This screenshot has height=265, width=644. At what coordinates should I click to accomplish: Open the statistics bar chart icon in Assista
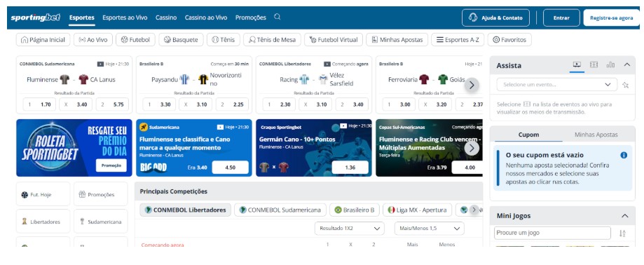[611, 65]
